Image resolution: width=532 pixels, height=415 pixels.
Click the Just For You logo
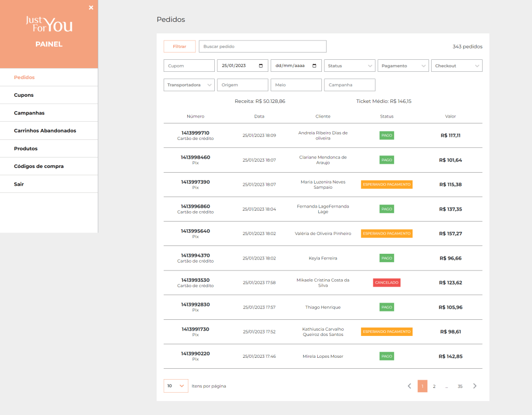click(x=49, y=24)
